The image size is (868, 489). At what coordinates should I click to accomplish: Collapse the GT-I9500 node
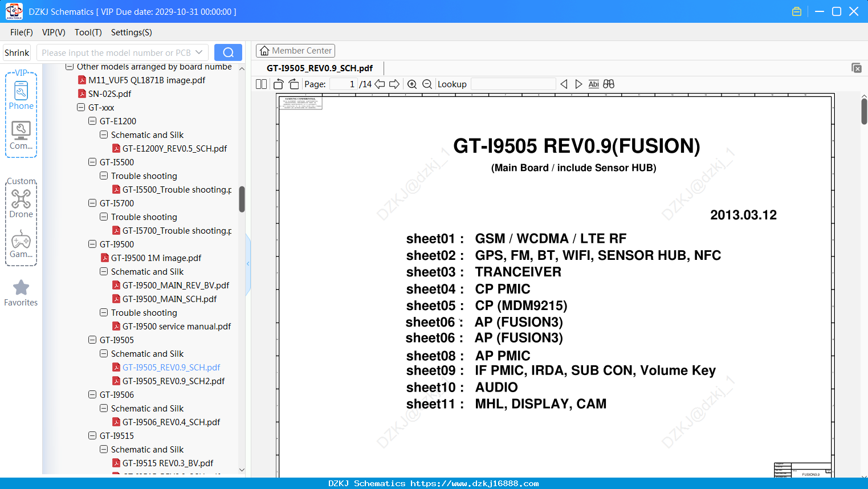pos(92,244)
